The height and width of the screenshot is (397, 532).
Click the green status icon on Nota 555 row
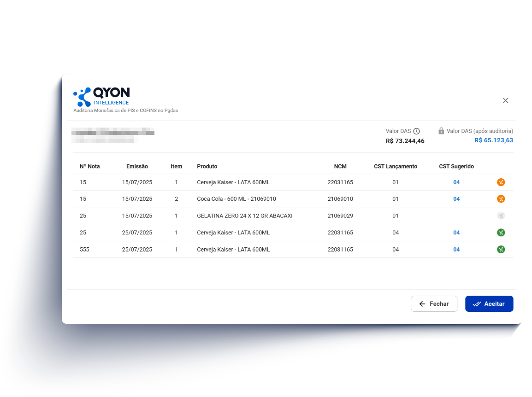(501, 250)
